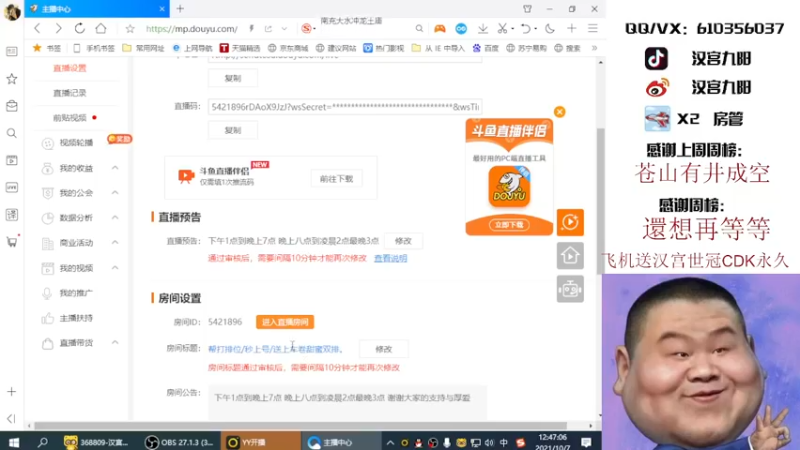
Task: Select 直播设置 in left menu
Action: [x=70, y=68]
